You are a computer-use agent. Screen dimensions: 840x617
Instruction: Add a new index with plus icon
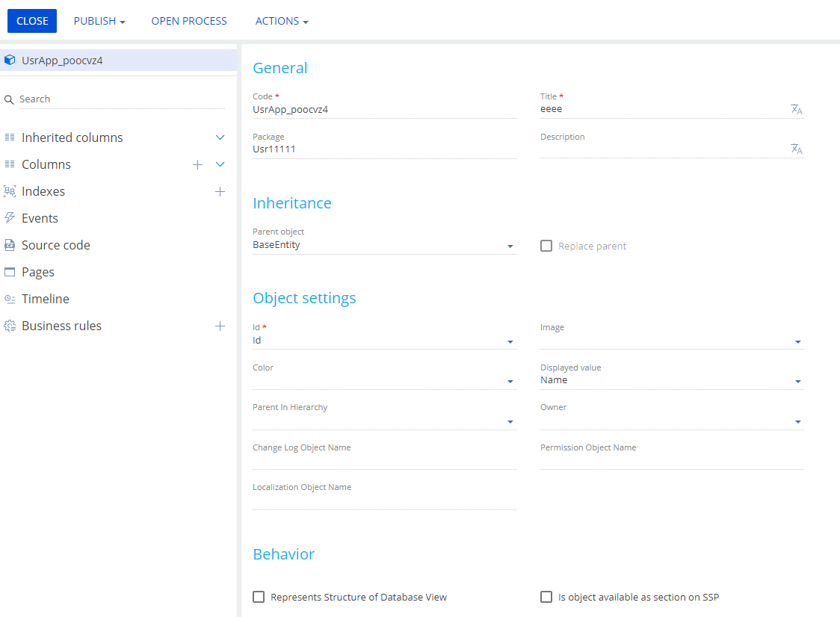coord(220,191)
